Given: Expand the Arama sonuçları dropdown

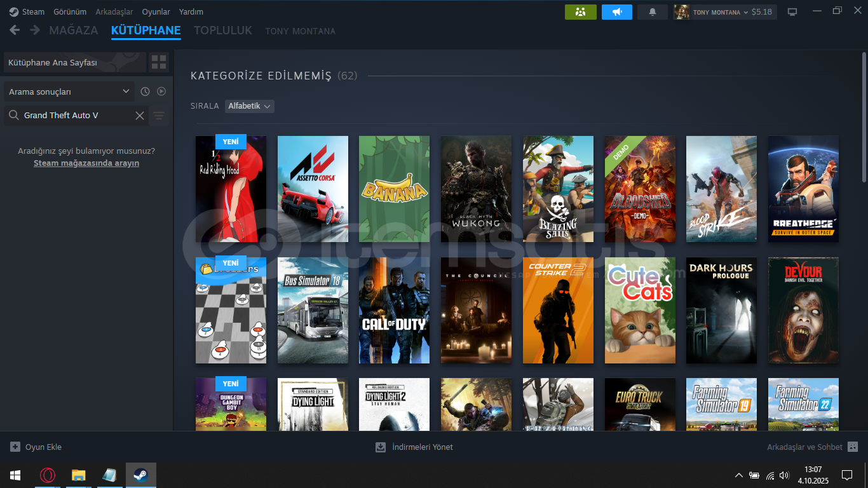Looking at the screenshot, I should coord(69,91).
